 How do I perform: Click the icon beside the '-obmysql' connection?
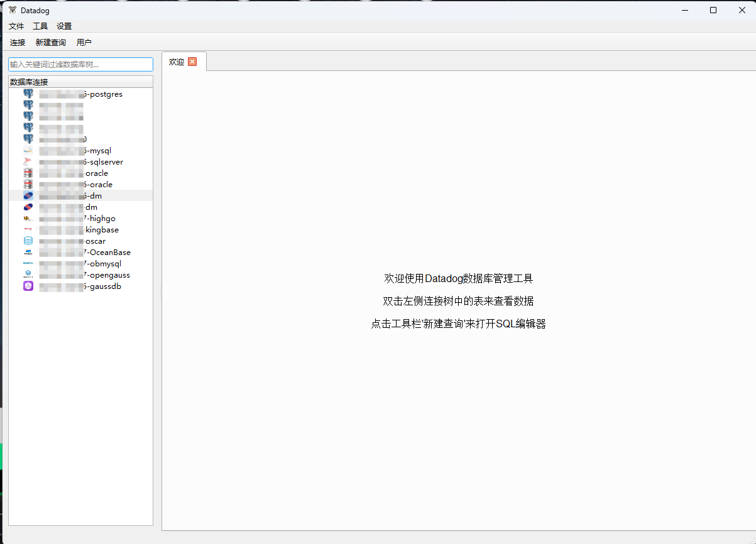(x=28, y=263)
